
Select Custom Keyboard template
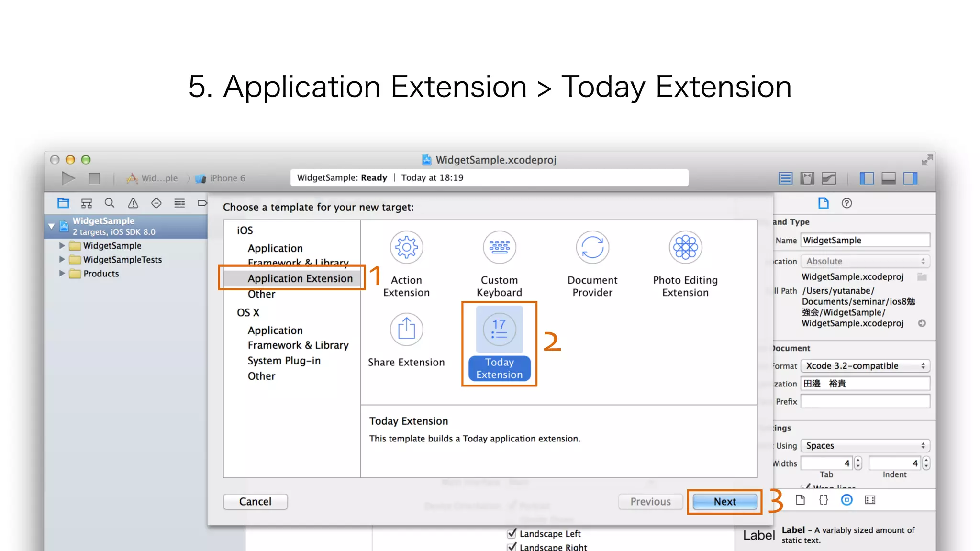click(x=499, y=264)
